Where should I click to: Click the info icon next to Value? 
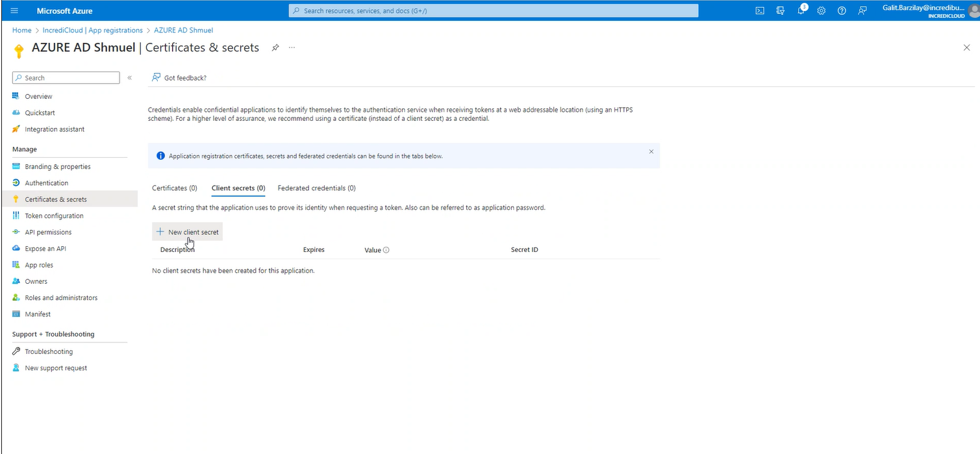[386, 250]
